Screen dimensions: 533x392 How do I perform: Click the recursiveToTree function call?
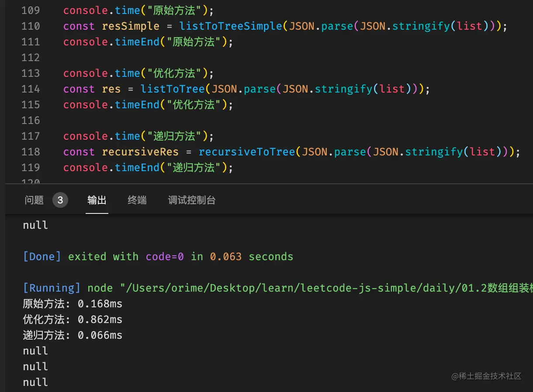(247, 152)
